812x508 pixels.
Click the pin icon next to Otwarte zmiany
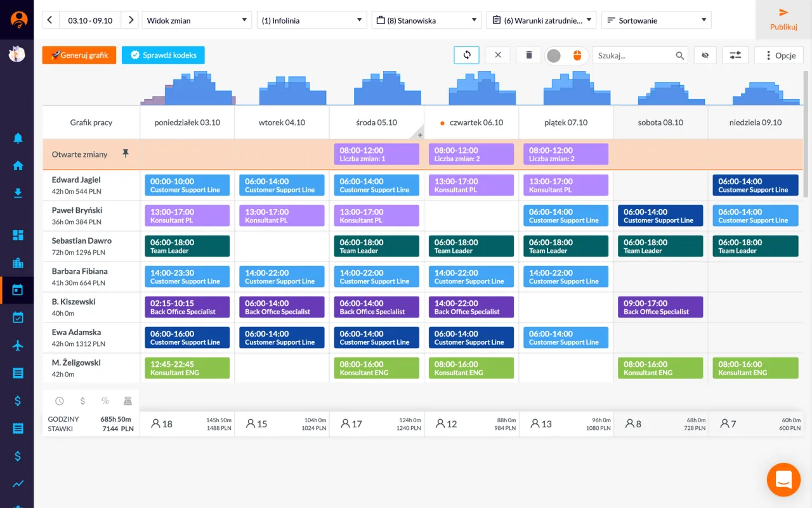pyautogui.click(x=125, y=154)
